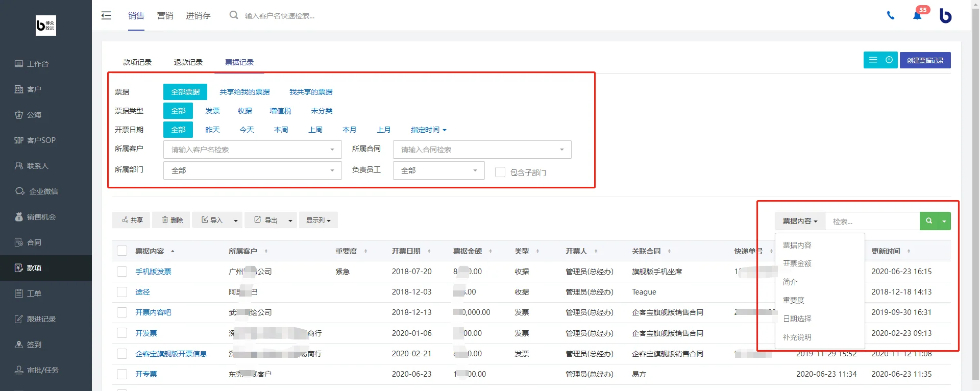Open 跟进记录 in the sidebar
Image resolution: width=980 pixels, height=391 pixels.
click(x=46, y=319)
